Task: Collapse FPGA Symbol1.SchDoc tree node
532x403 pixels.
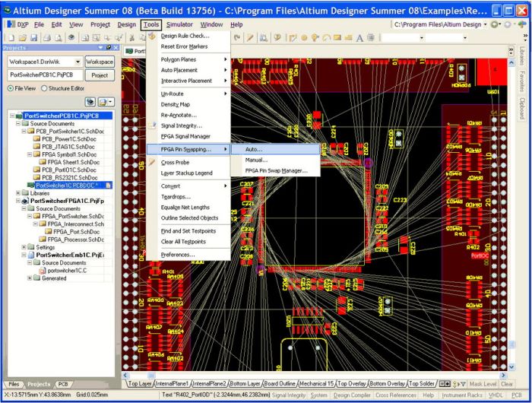Action: coord(30,154)
